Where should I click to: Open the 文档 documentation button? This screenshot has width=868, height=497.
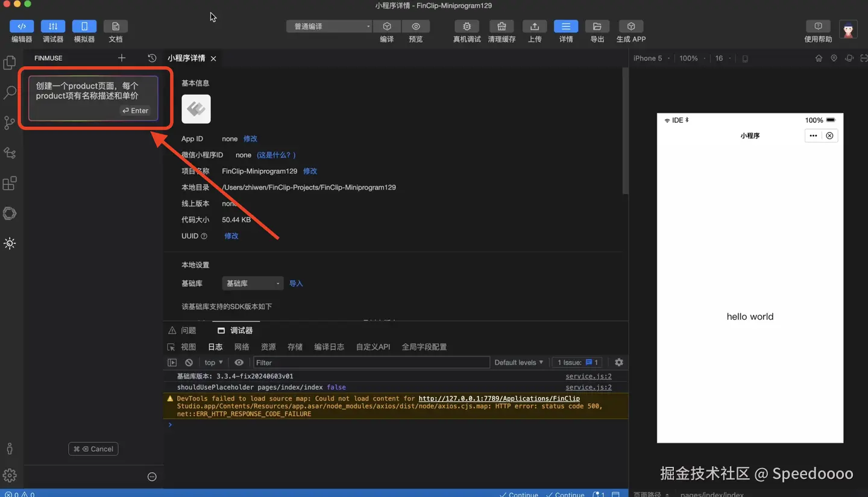pyautogui.click(x=116, y=27)
